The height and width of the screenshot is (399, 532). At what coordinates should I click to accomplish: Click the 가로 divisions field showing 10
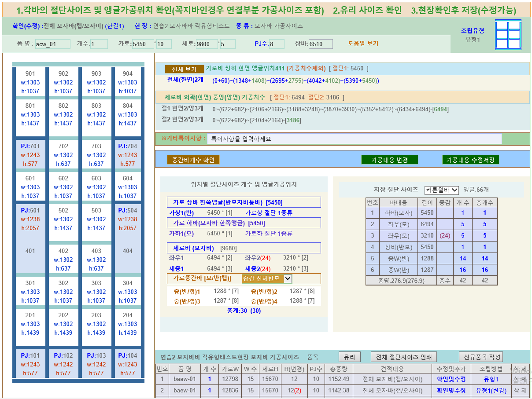164,44
